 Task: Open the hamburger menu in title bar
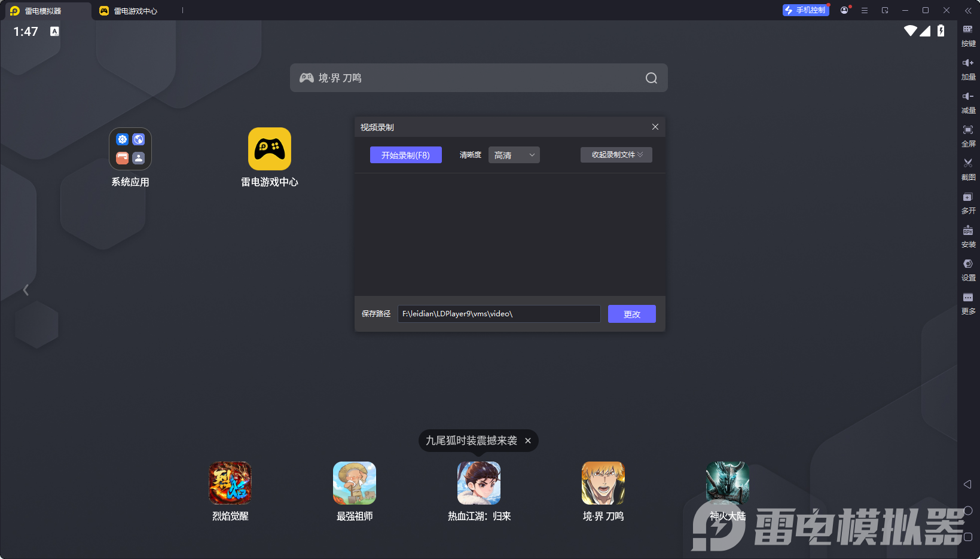click(865, 10)
